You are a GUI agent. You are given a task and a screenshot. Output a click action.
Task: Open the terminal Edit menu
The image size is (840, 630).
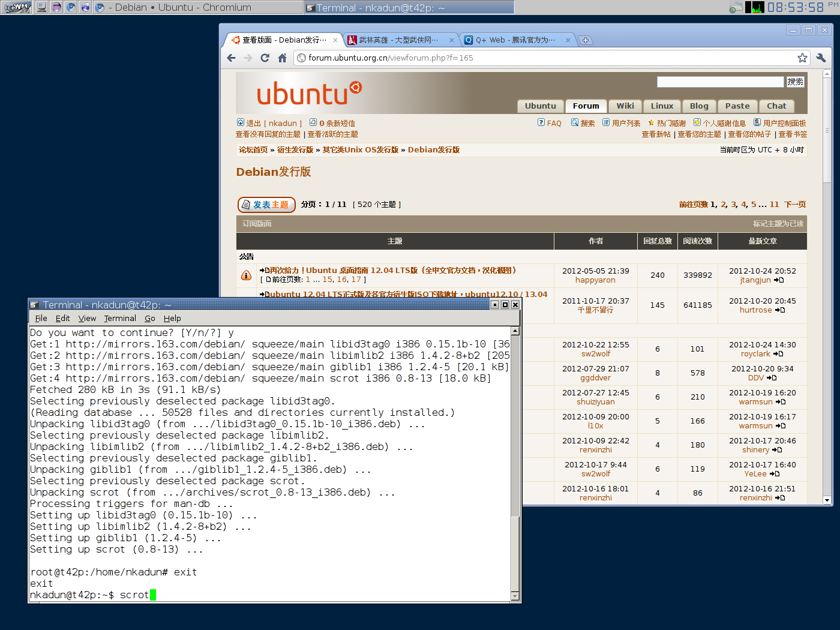coord(62,319)
